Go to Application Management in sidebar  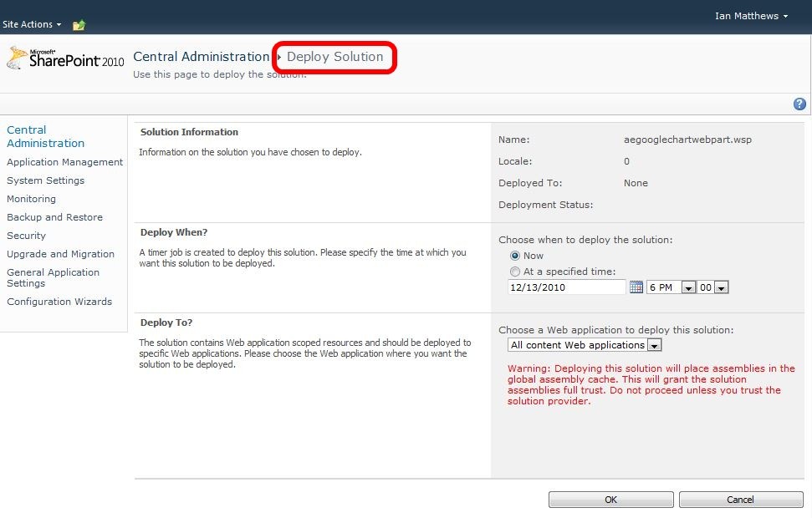(64, 162)
